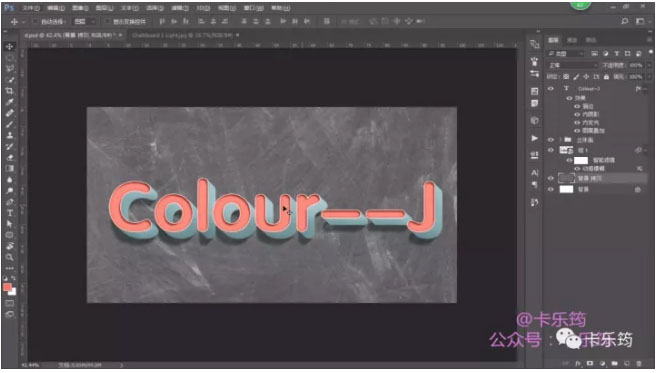Click the add layer style fx button
This screenshot has height=373, width=658.
[x=578, y=363]
